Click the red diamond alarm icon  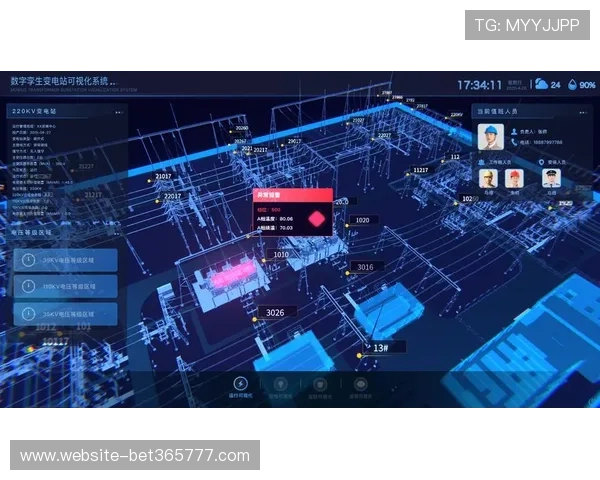(x=317, y=219)
